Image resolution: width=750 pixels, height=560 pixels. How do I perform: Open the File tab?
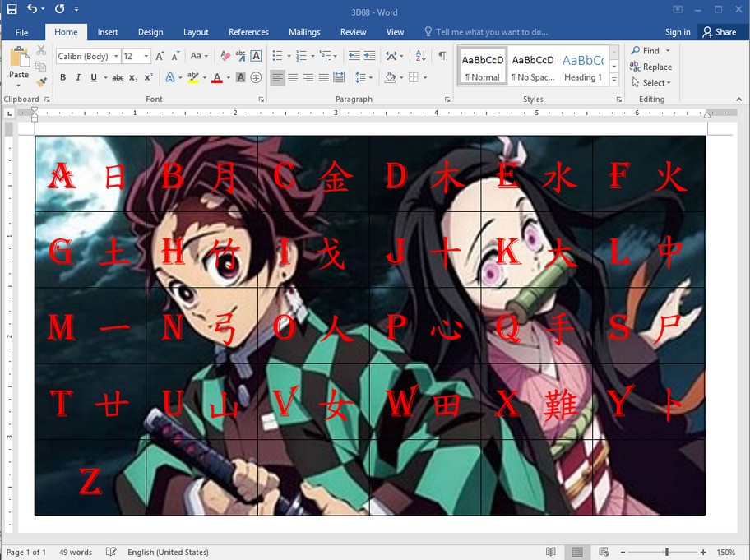click(x=21, y=32)
